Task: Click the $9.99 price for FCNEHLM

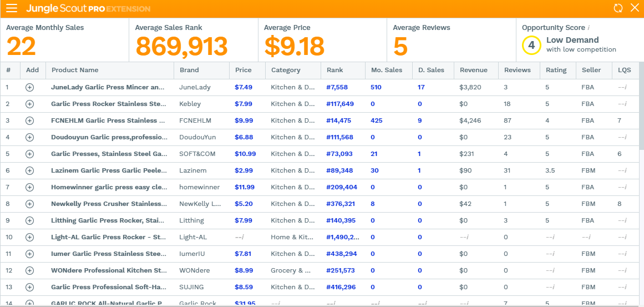Action: (244, 120)
